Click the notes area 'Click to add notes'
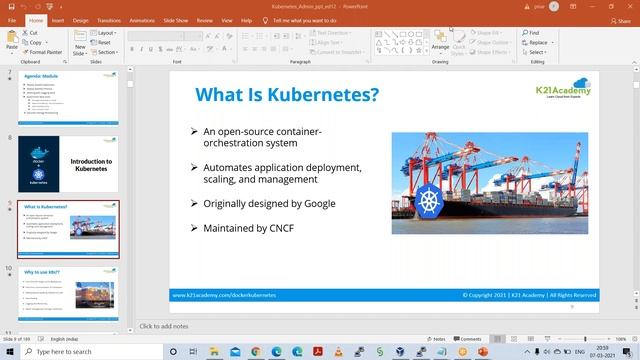This screenshot has width=640, height=360. coord(164,326)
